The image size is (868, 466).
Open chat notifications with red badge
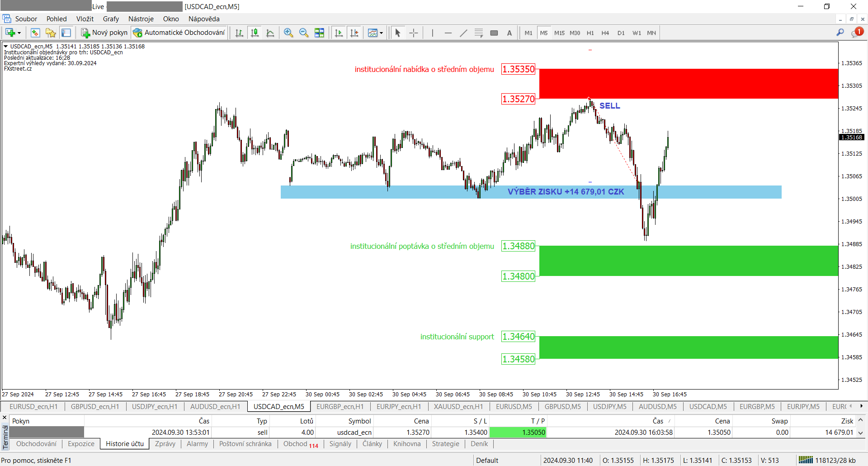click(x=857, y=32)
